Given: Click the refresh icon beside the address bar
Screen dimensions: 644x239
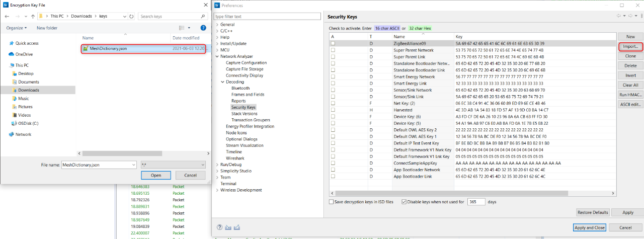Looking at the screenshot, I should (131, 16).
